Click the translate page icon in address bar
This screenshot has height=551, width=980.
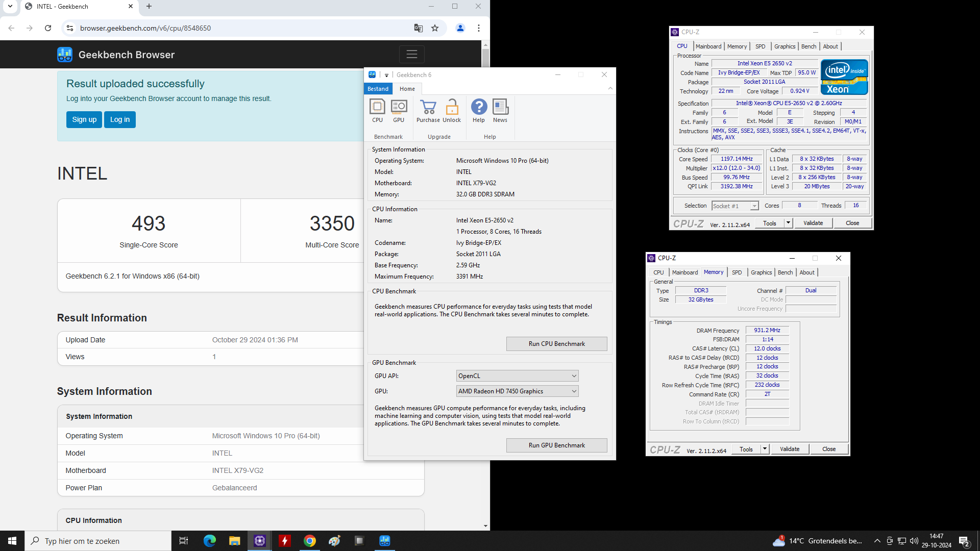pos(418,28)
